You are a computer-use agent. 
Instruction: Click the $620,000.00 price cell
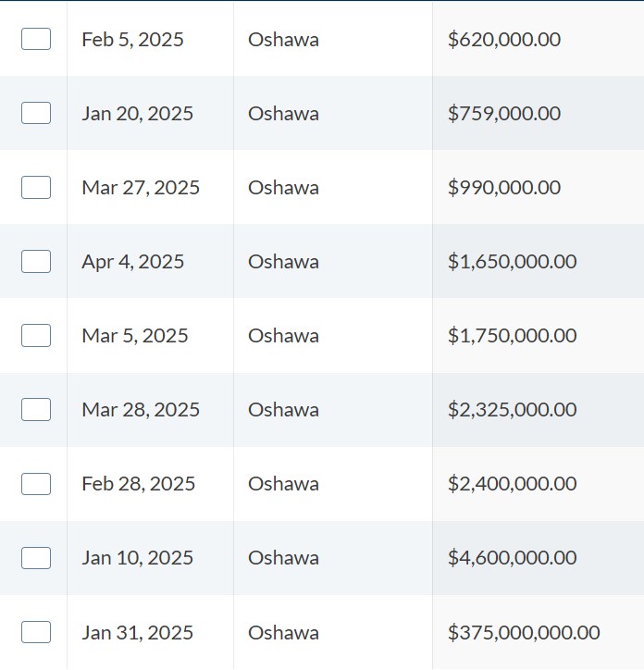503,40
